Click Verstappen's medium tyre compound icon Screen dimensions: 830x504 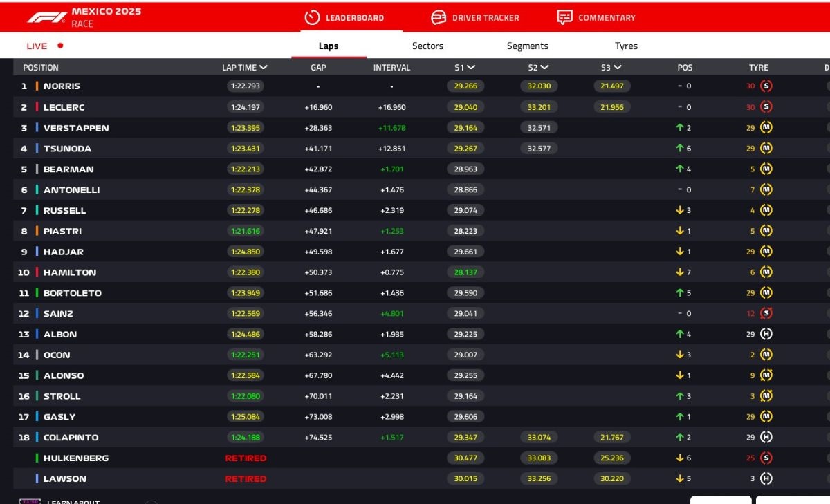766,128
